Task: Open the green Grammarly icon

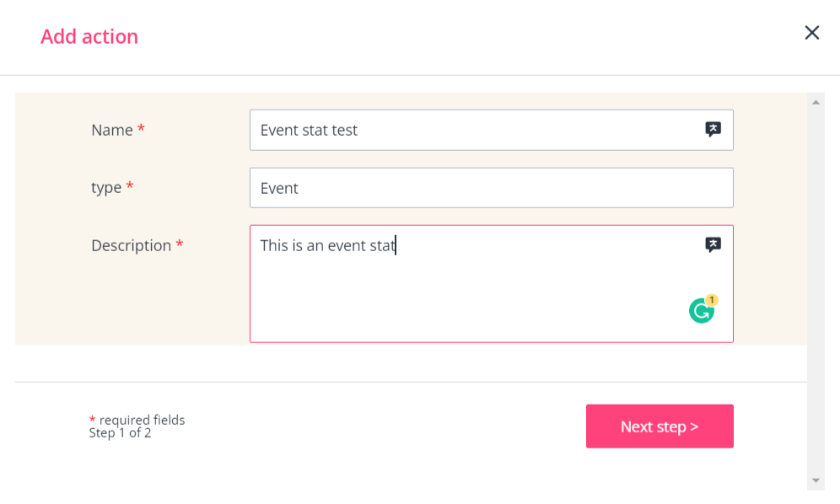Action: pyautogui.click(x=700, y=312)
